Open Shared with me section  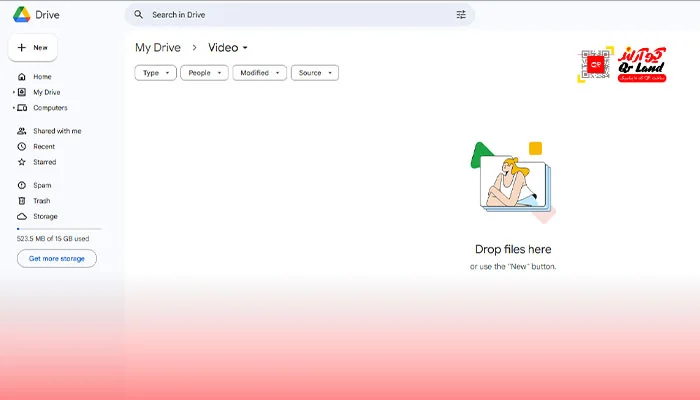pyautogui.click(x=56, y=131)
